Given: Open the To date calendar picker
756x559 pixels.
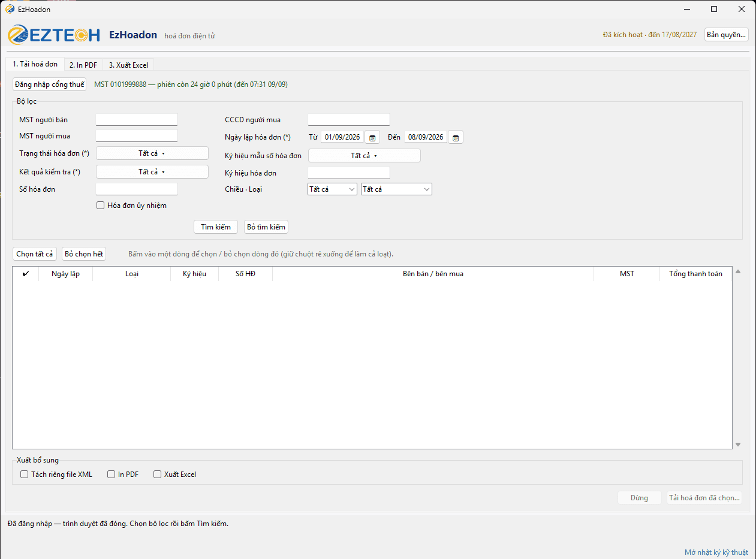Looking at the screenshot, I should (x=456, y=137).
